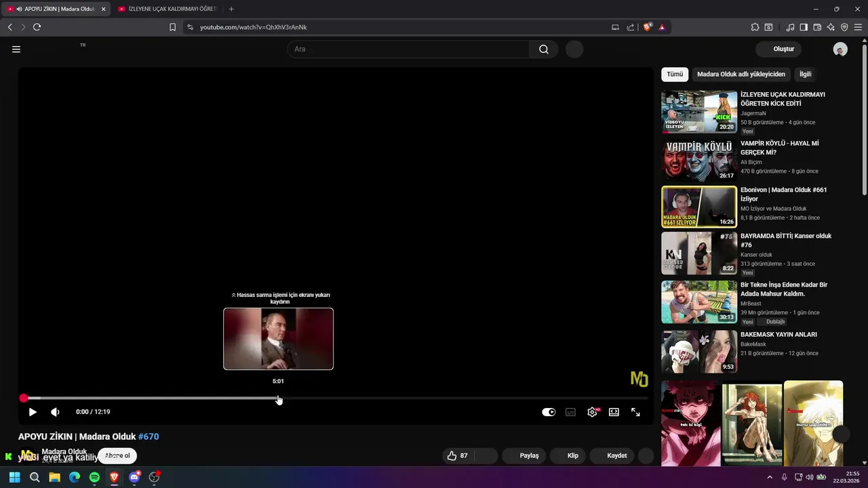Select the Tümü filter chip
Viewport: 868px width, 488px height.
[x=675, y=74]
